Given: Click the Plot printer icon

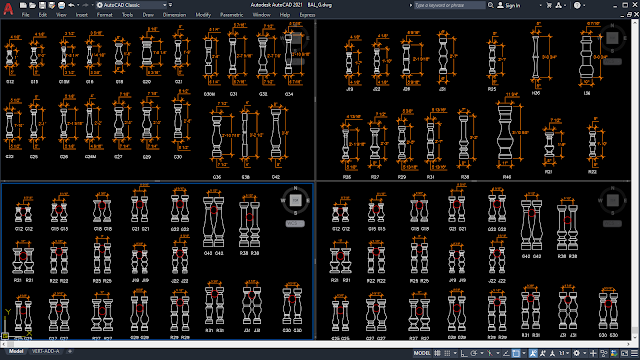Looking at the screenshot, I should click(x=61, y=5).
